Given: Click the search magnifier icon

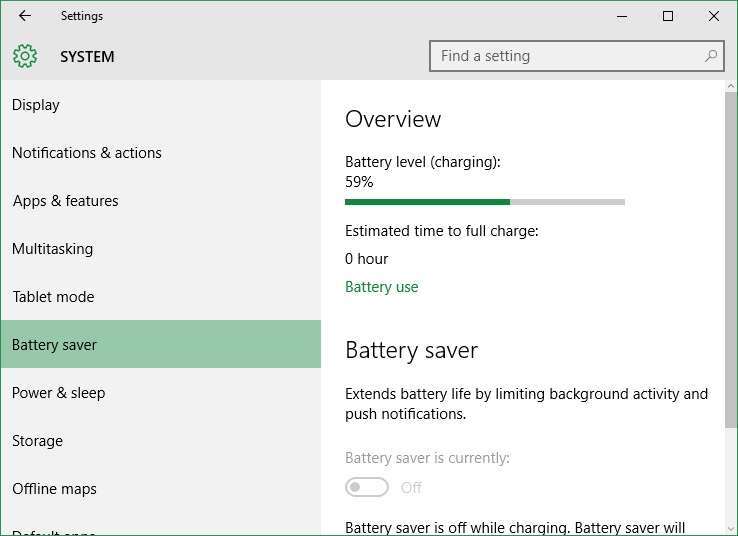Looking at the screenshot, I should point(711,56).
